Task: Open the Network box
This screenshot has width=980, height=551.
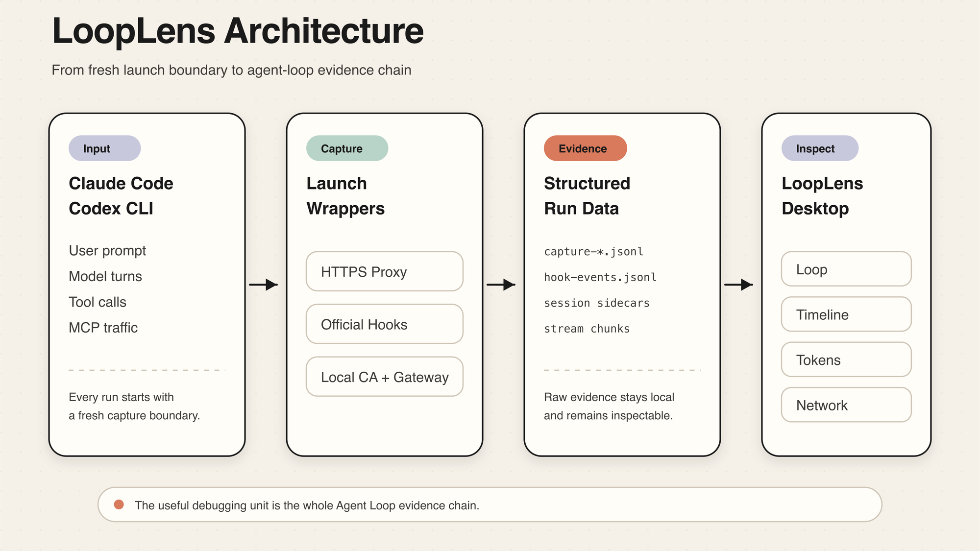Action: [x=846, y=405]
